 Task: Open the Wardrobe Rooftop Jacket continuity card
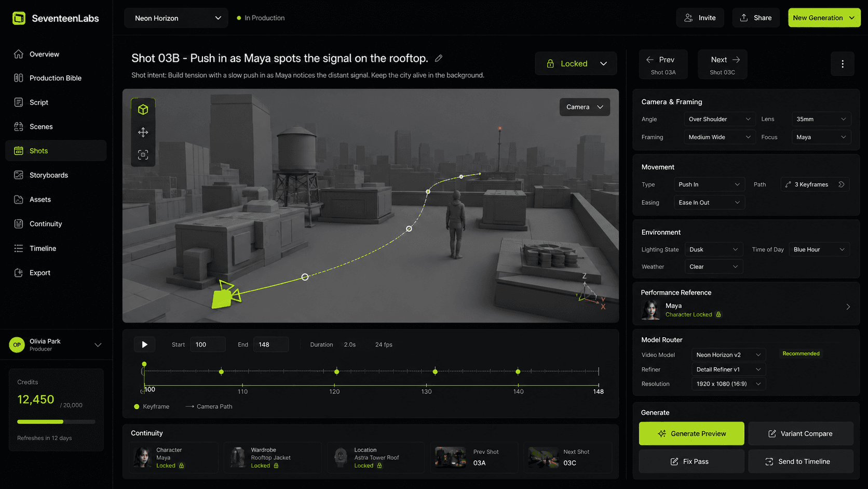coord(272,457)
